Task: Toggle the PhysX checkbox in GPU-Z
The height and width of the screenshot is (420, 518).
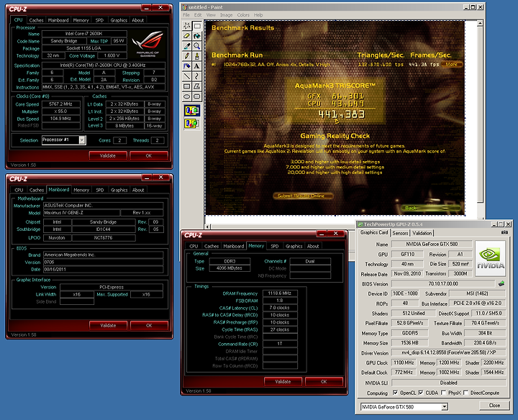Action: pyautogui.click(x=443, y=393)
